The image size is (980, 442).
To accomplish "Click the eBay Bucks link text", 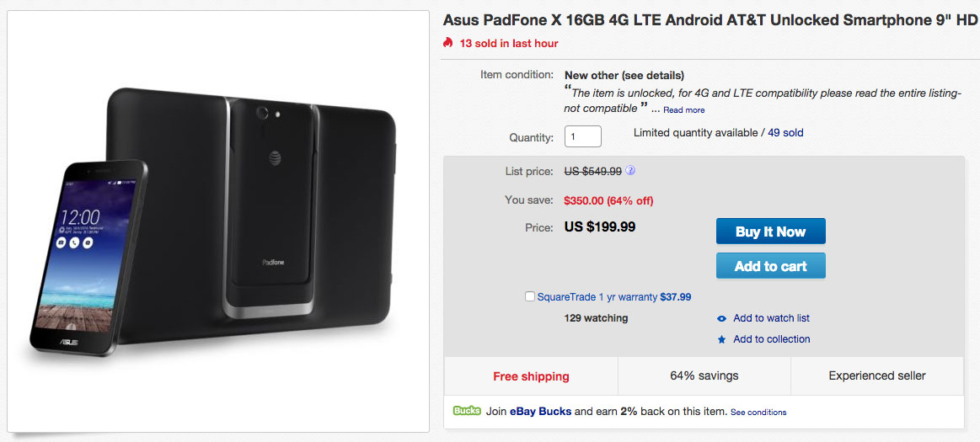I will [540, 412].
